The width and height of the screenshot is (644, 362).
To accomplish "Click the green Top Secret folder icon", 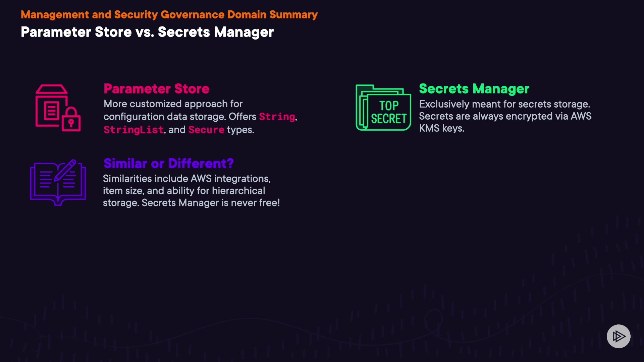I will [x=383, y=108].
